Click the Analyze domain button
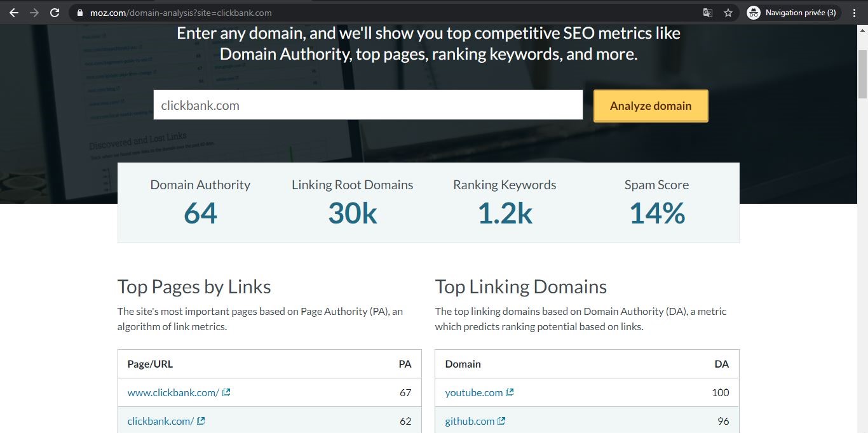This screenshot has width=868, height=433. click(651, 106)
